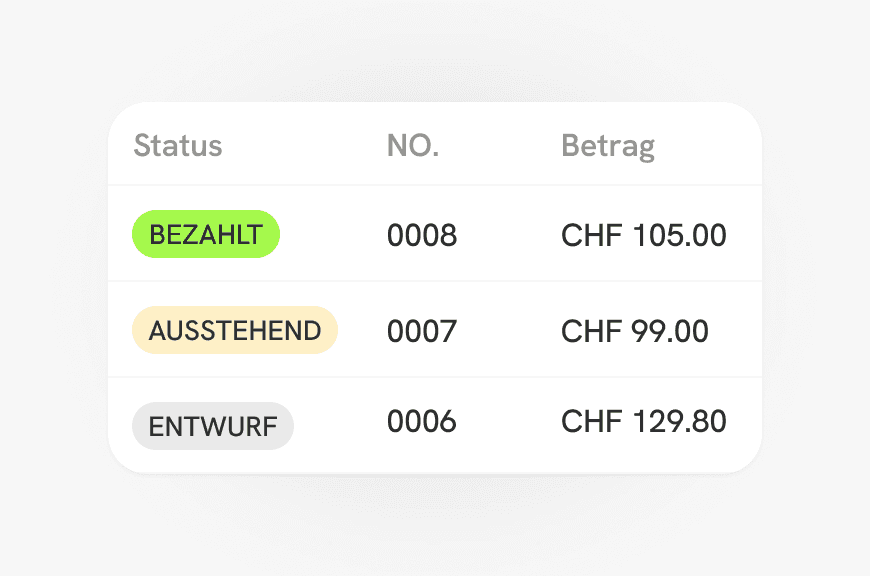Open the invoice row marked AUSSTEHEND
Image resolution: width=870 pixels, height=576 pixels.
(435, 330)
